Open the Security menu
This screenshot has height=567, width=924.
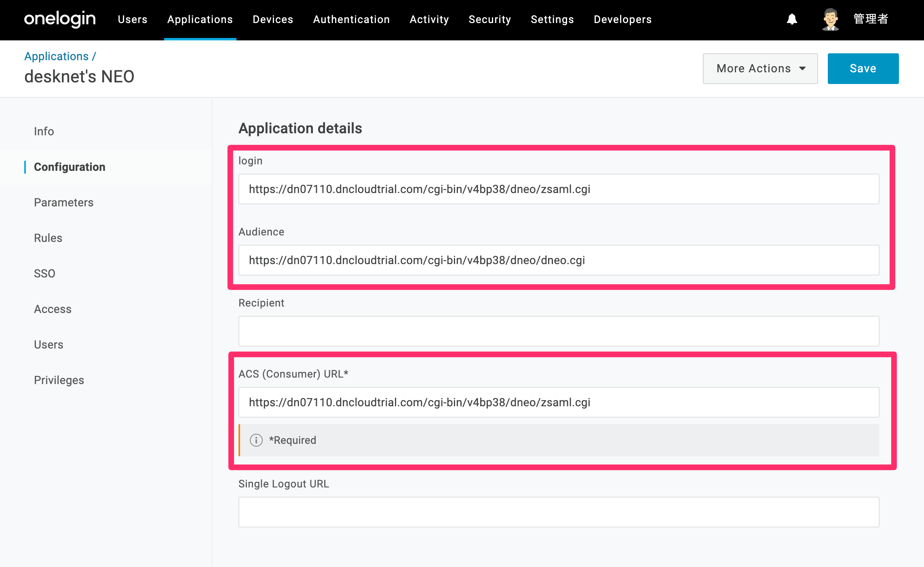pos(490,19)
